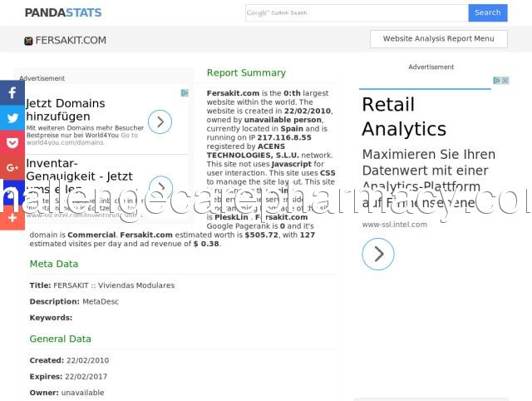This screenshot has width=532, height=401.
Task: Click the IP address 217.116.8.55
Action: click(x=284, y=137)
